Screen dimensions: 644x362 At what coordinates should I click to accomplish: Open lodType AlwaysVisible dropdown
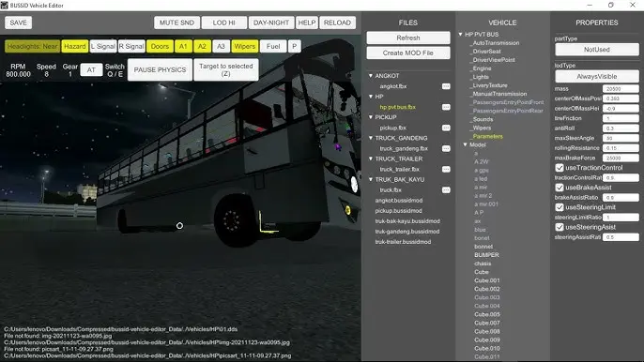pyautogui.click(x=597, y=77)
